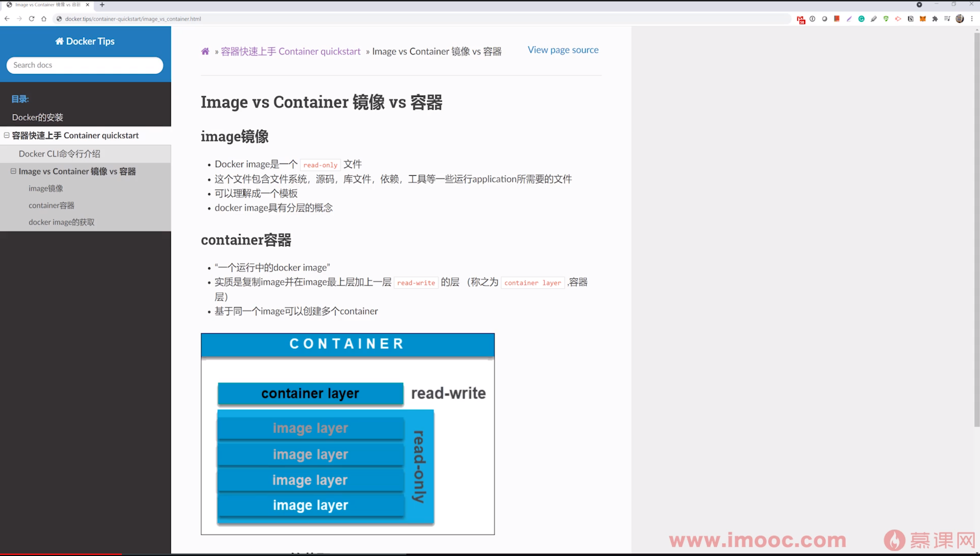
Task: Collapse the Image vs Container sidebar entry
Action: tap(13, 171)
